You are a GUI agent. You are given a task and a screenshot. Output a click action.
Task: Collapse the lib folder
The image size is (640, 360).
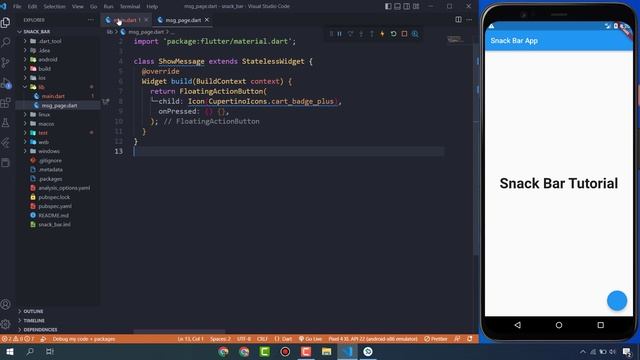41,87
